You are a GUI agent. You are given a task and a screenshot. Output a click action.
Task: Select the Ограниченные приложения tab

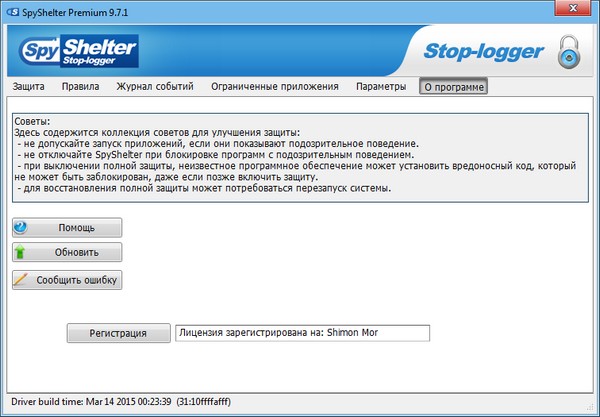(275, 87)
